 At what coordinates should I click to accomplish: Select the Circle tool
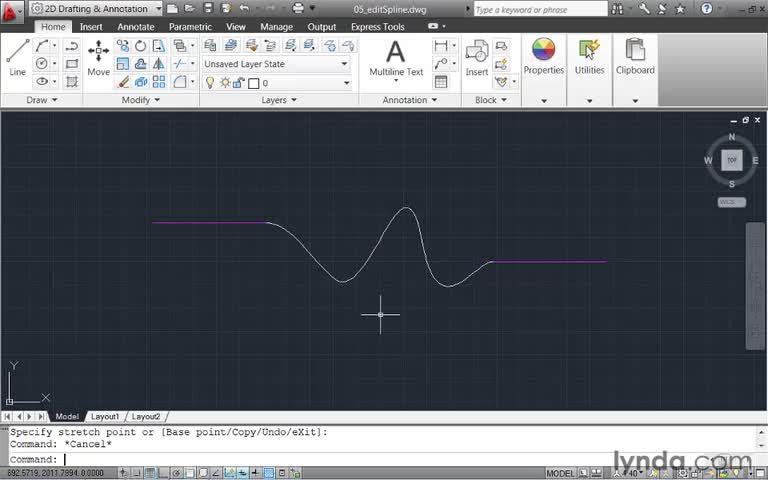pos(42,64)
